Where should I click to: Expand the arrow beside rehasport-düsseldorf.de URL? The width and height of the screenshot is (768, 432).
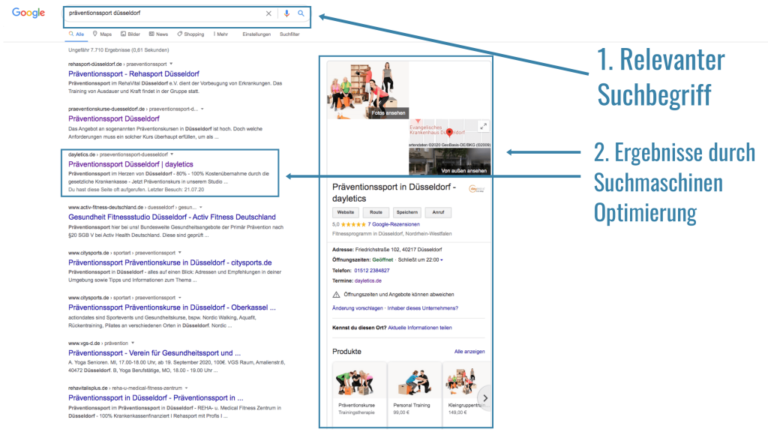click(x=171, y=64)
